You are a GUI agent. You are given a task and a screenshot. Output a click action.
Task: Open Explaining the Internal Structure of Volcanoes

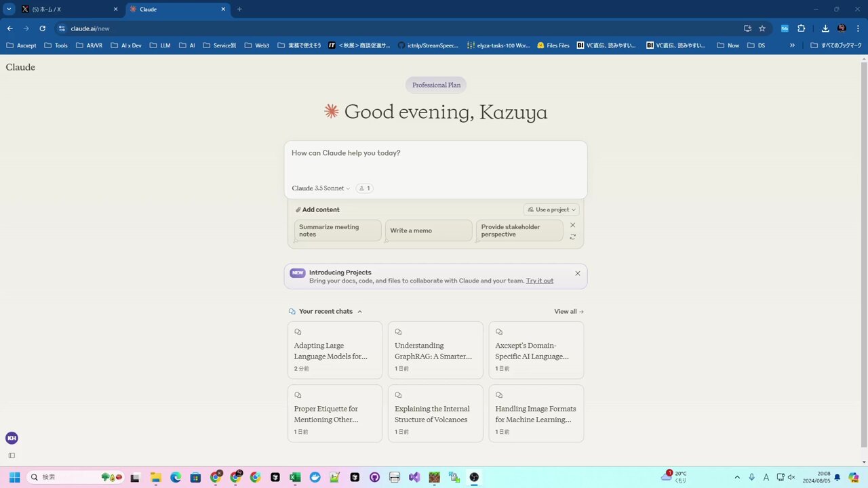pyautogui.click(x=435, y=413)
